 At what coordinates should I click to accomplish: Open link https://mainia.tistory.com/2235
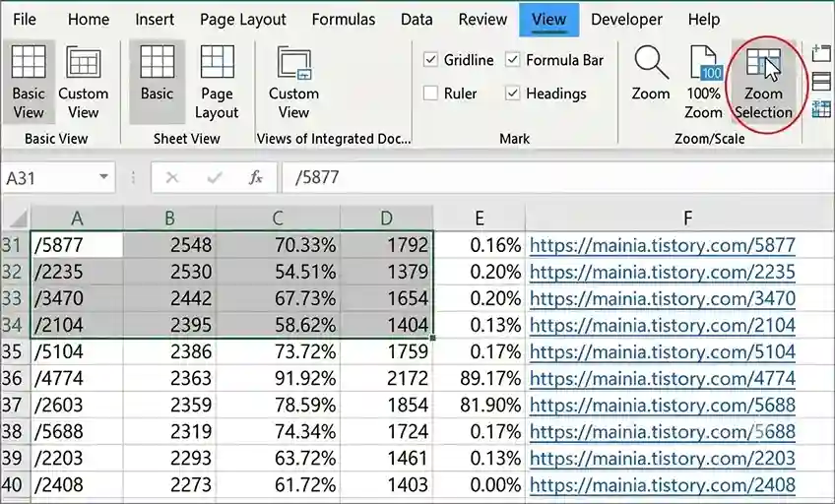pyautogui.click(x=662, y=272)
